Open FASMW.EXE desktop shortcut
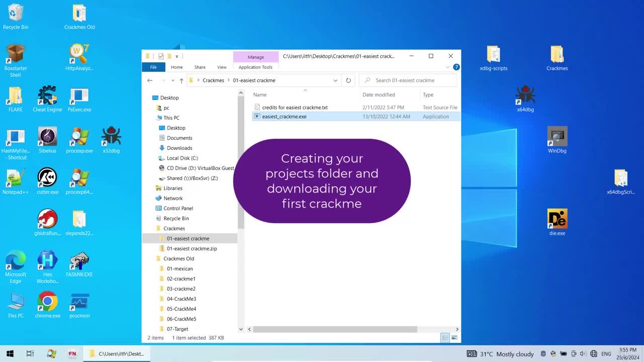Viewport: 644px width, 362px height. point(79,263)
